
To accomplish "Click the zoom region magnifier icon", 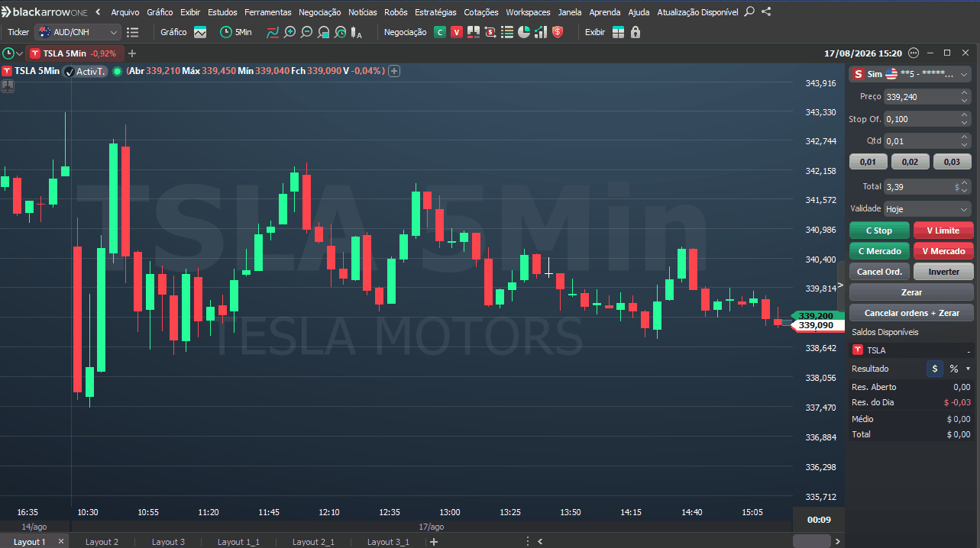I will pyautogui.click(x=323, y=32).
